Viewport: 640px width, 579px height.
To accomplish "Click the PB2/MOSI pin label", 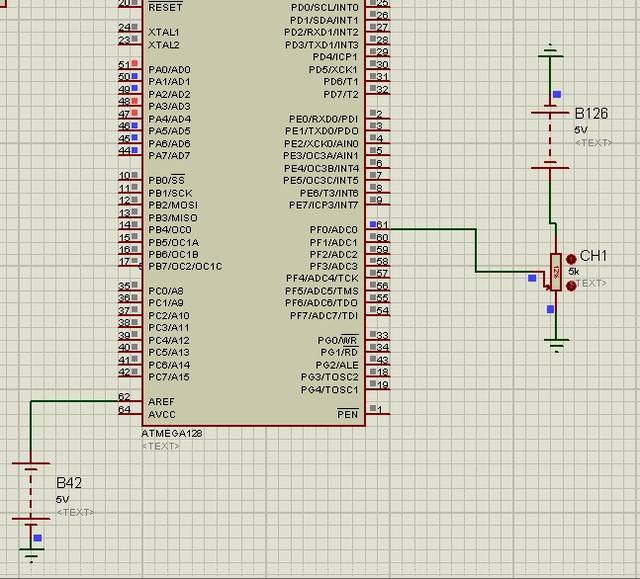I will pyautogui.click(x=173, y=205).
